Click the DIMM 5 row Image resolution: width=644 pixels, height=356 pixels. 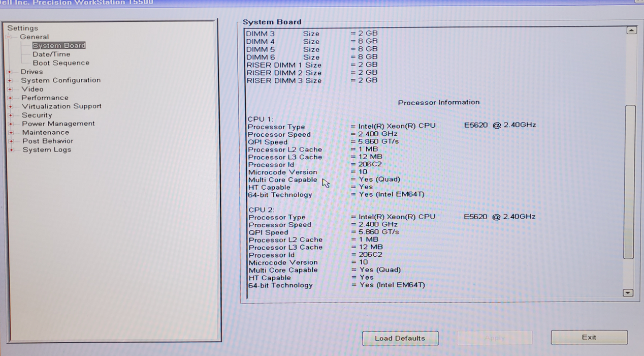312,49
